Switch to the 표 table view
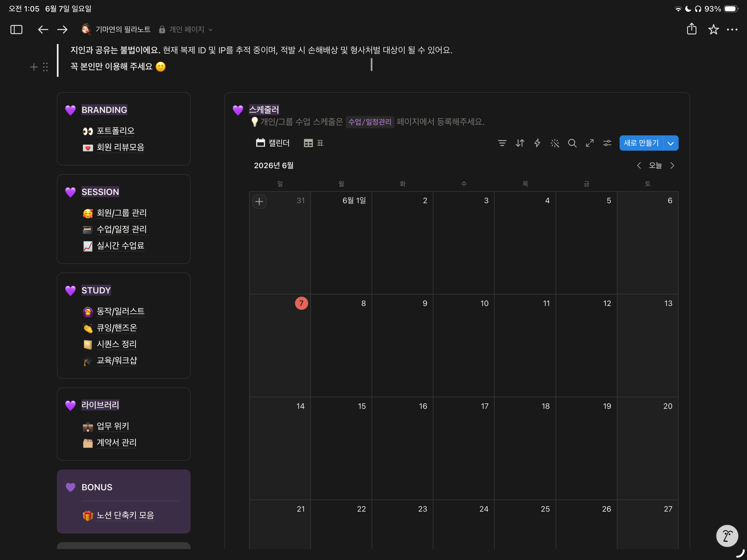This screenshot has height=560, width=747. click(314, 143)
